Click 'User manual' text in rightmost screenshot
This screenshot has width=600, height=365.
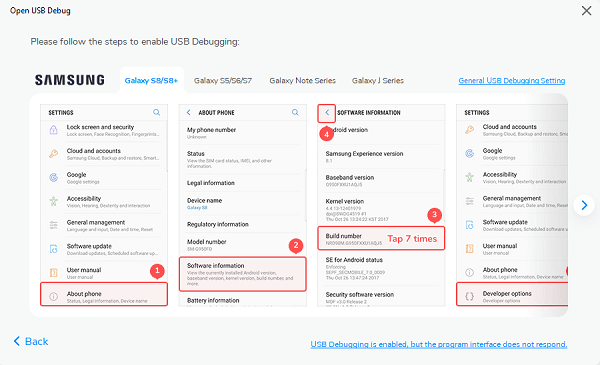click(x=500, y=246)
